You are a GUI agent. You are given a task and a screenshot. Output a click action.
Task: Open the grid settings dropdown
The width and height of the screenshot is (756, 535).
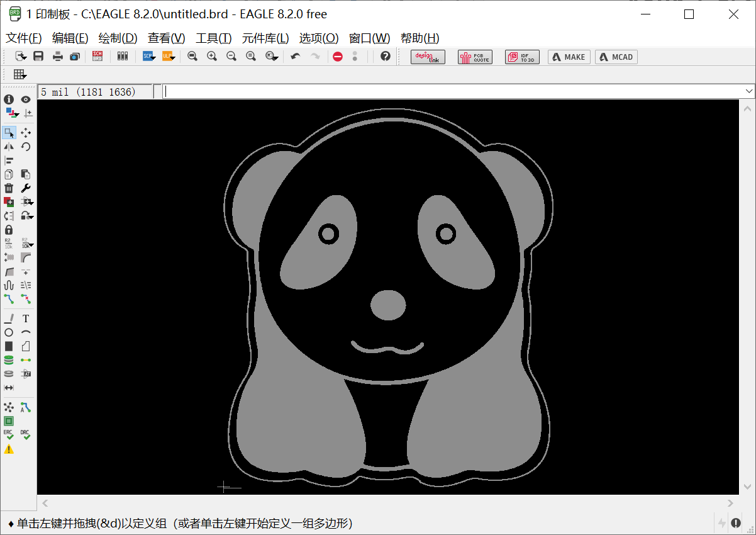pos(20,74)
